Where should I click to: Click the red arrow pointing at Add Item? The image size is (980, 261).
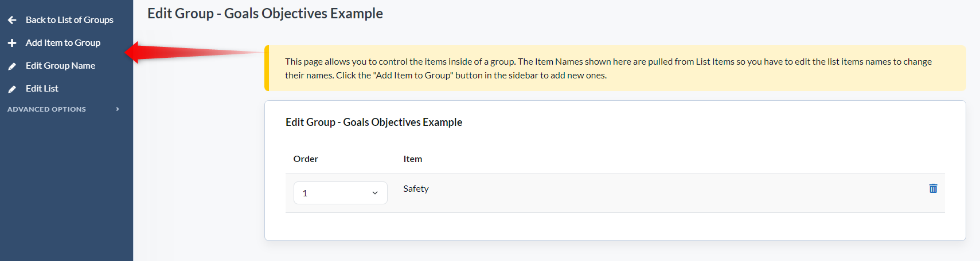pyautogui.click(x=194, y=53)
